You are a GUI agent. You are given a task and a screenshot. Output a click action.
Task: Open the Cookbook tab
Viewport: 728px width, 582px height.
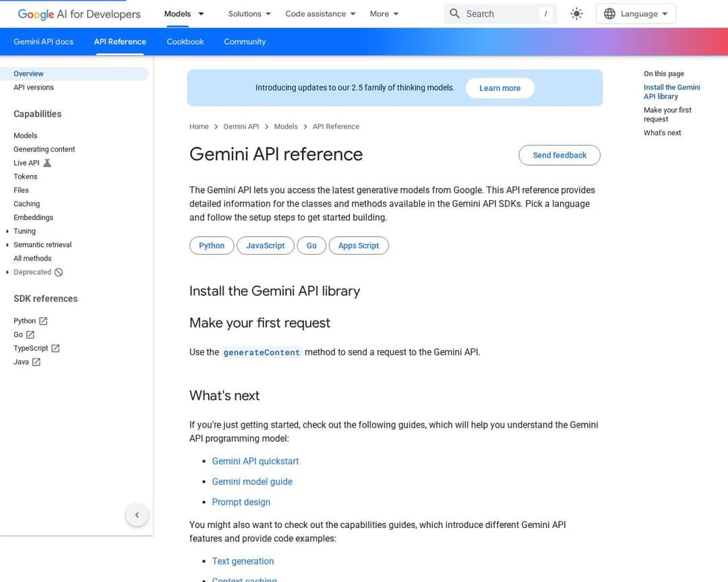[x=185, y=42]
